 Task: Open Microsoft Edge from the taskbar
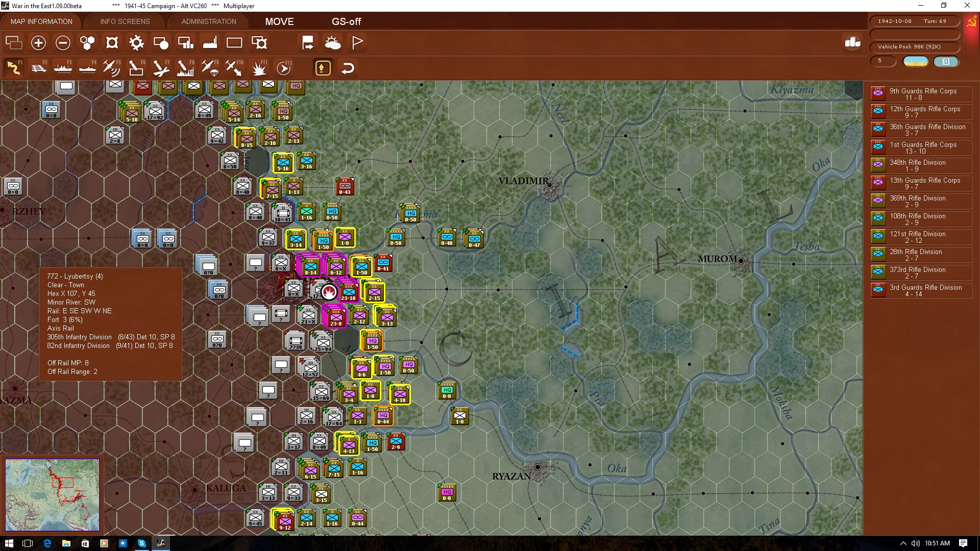tap(47, 543)
